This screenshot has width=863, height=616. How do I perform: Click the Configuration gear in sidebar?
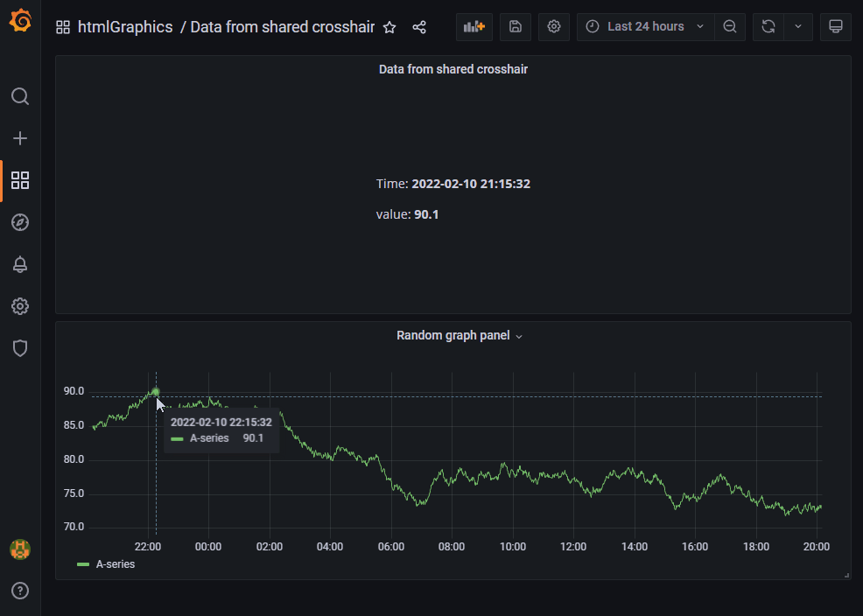click(x=20, y=306)
